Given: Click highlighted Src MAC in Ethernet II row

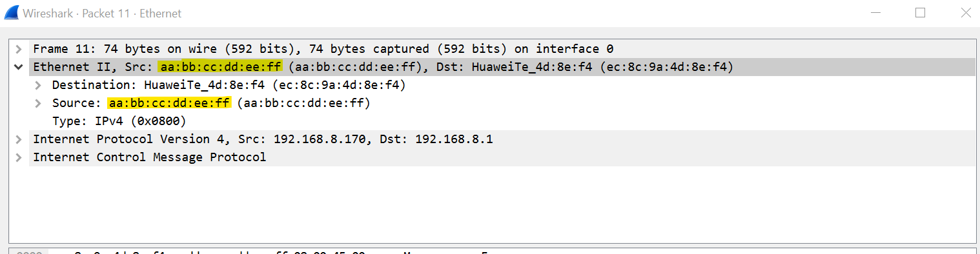Looking at the screenshot, I should click(220, 67).
